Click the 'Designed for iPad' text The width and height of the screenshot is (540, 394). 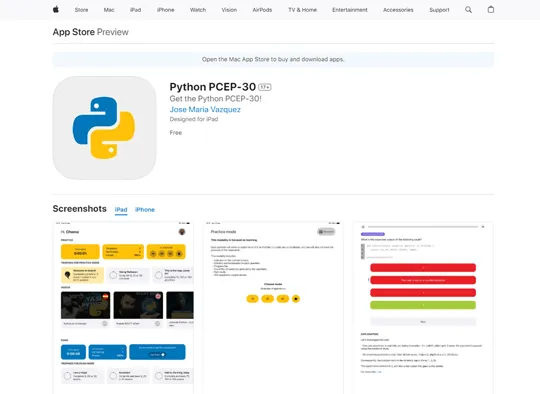[x=194, y=119]
